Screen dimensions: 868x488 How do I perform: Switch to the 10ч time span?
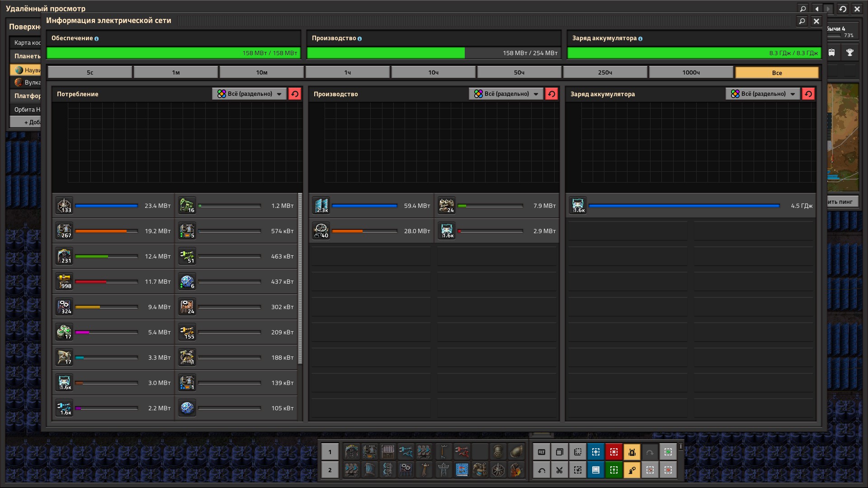434,72
